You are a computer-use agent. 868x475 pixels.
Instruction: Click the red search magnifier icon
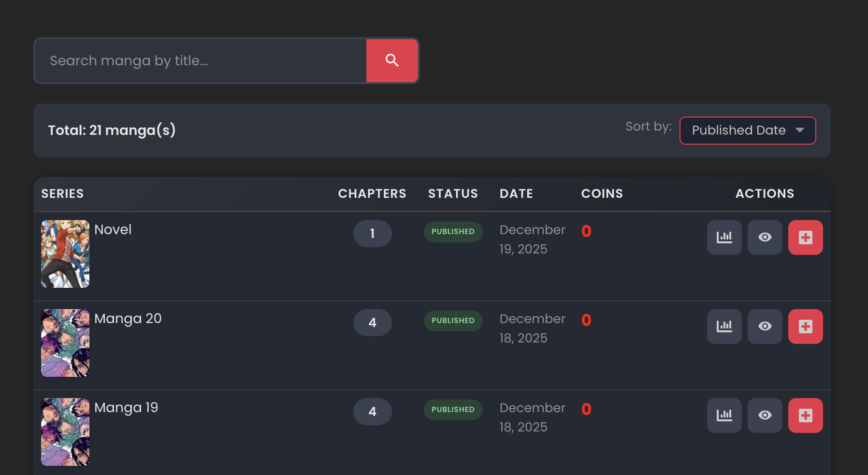point(392,60)
